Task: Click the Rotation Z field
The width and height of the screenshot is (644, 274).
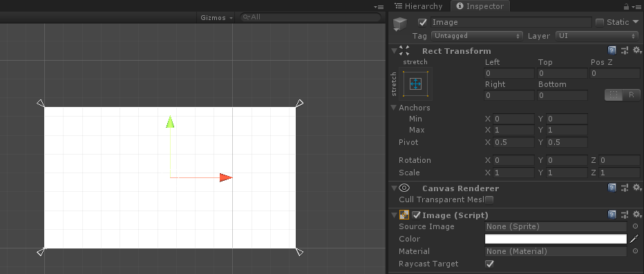Action: (x=619, y=160)
